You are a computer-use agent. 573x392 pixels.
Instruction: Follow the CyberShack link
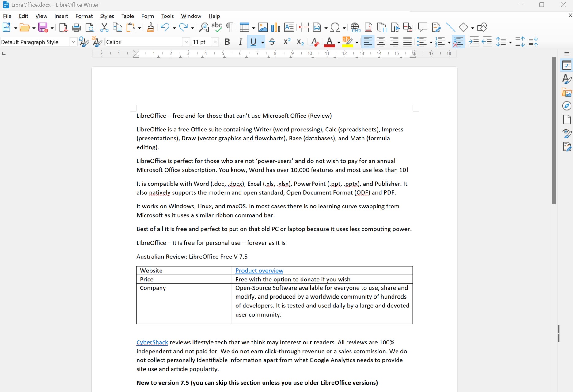pyautogui.click(x=152, y=342)
